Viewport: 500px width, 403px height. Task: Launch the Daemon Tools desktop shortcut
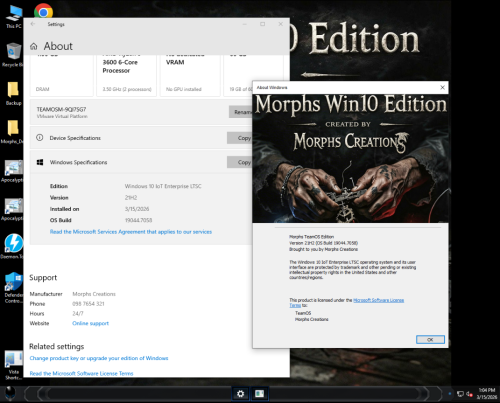(x=13, y=246)
